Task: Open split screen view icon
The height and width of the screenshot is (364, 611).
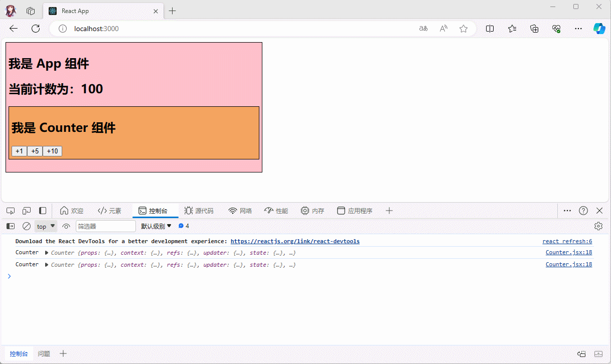Action: (x=490, y=29)
